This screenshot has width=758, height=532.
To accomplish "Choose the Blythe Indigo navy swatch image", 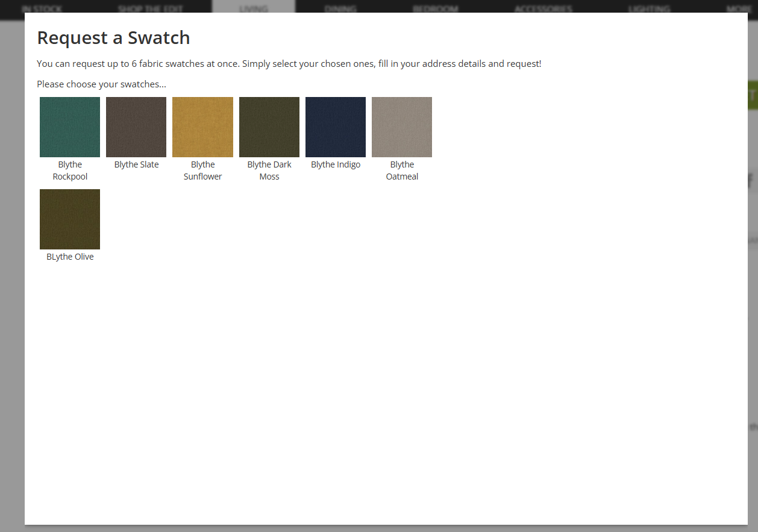I will pos(336,127).
